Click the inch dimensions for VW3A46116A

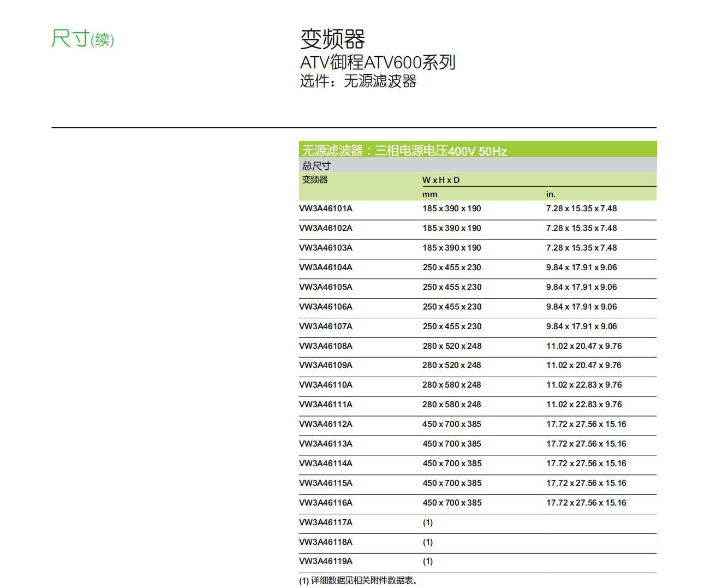tap(586, 503)
